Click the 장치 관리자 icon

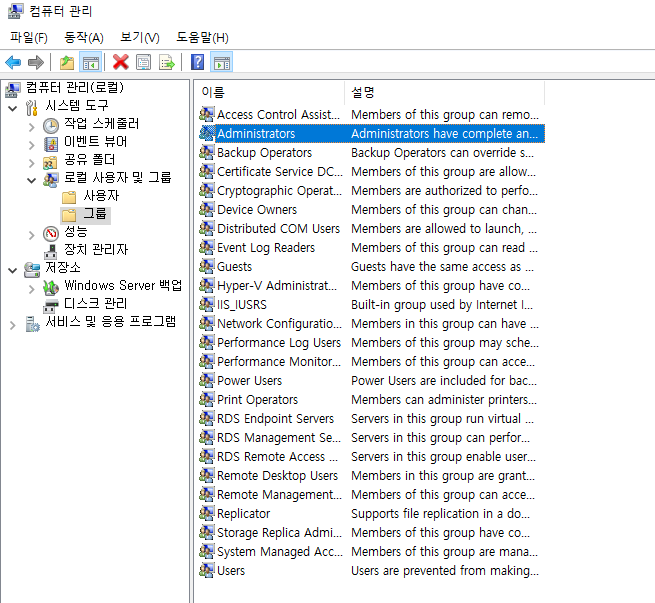(51, 252)
